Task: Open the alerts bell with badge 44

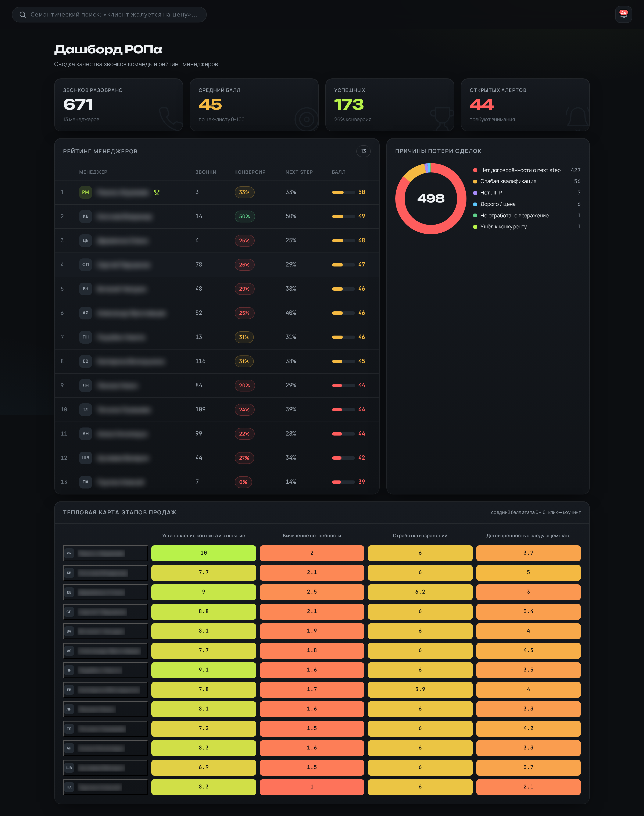Action: click(x=623, y=15)
